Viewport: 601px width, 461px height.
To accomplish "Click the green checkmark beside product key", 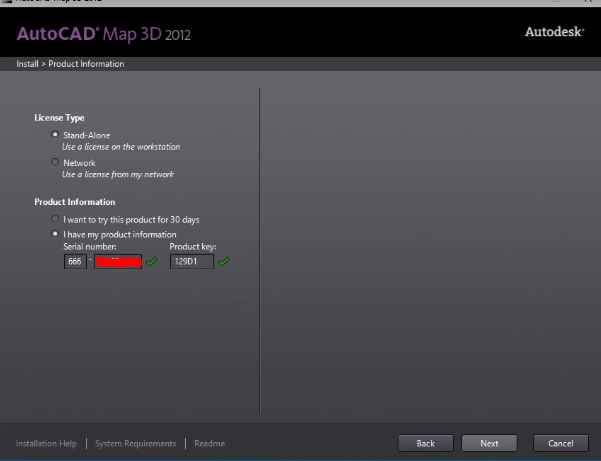I will click(x=223, y=261).
